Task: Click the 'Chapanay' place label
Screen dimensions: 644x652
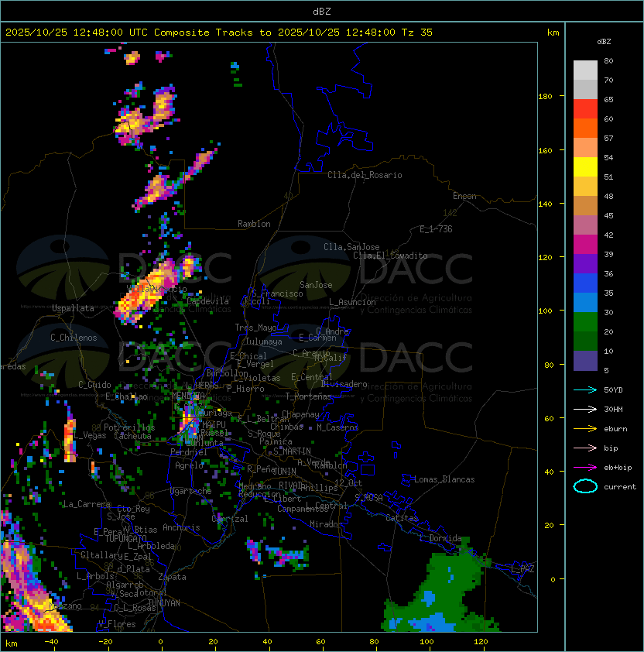Action: [300, 414]
